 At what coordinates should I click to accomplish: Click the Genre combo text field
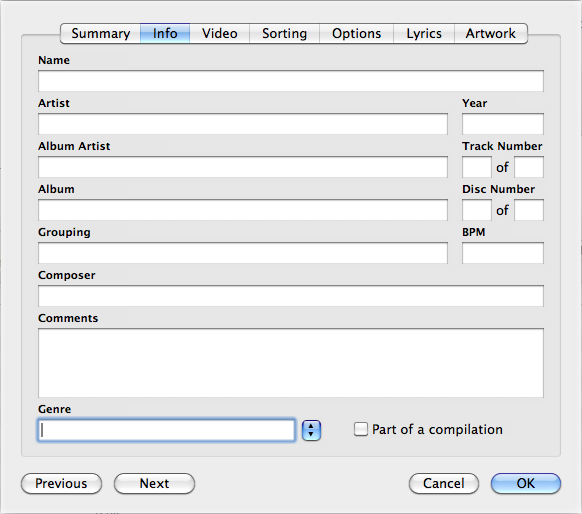166,430
